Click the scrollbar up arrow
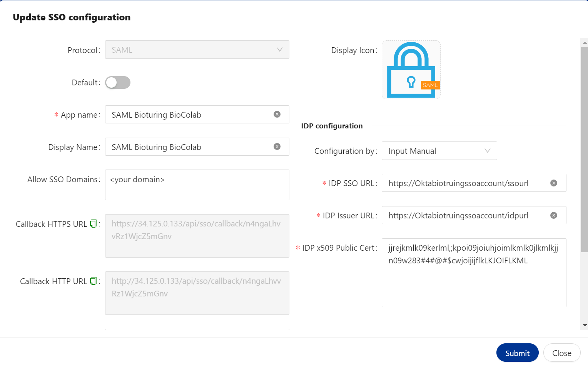The width and height of the screenshot is (588, 366). [x=585, y=42]
